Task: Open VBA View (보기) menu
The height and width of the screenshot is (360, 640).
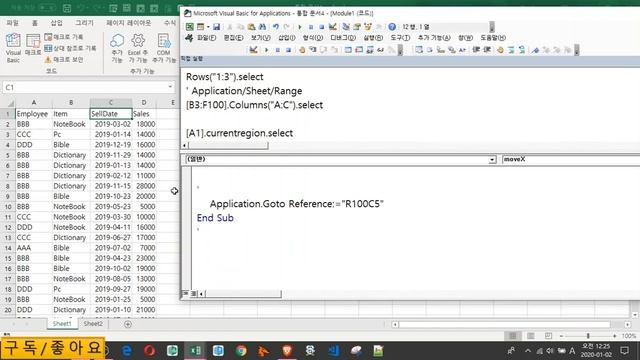Action: (x=261, y=38)
